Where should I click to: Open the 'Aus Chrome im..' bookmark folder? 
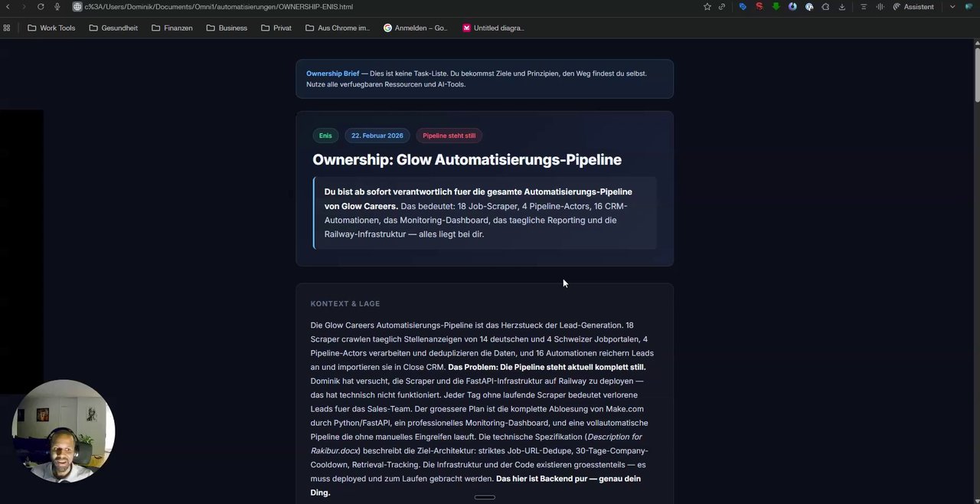338,28
